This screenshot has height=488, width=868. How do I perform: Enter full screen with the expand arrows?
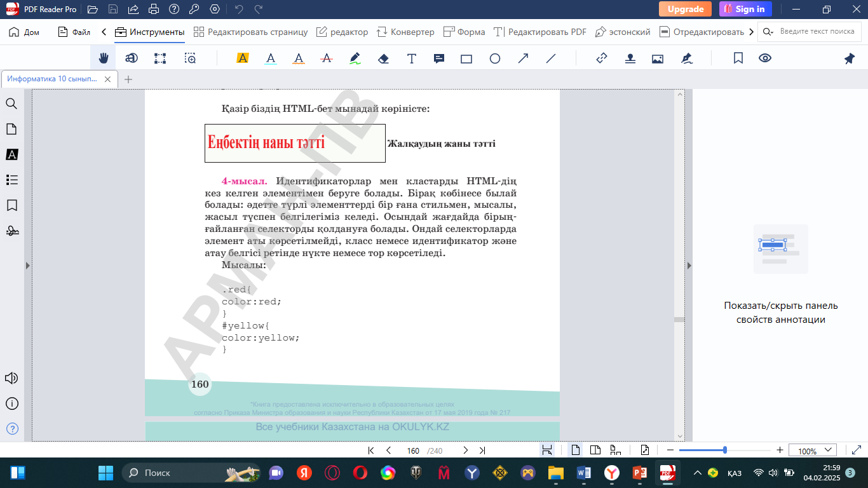(x=856, y=450)
